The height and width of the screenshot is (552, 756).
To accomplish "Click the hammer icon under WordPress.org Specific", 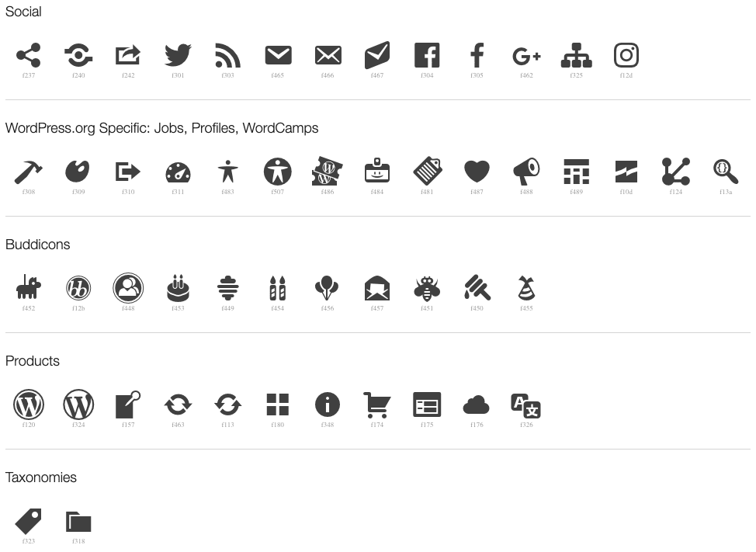I will (29, 172).
